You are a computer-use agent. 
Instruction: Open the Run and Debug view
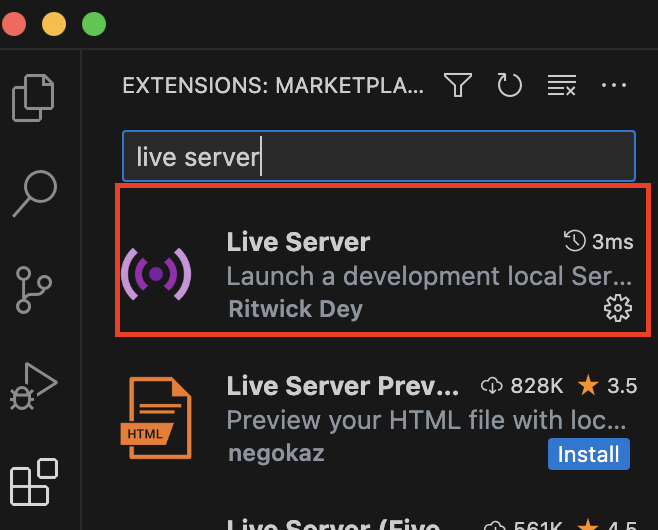point(34,386)
